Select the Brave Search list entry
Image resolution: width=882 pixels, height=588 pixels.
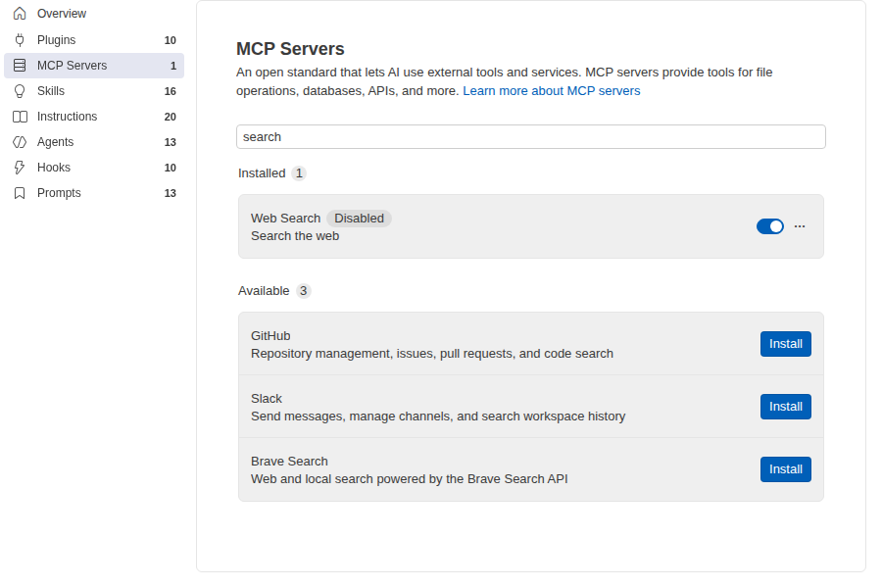tap(530, 469)
